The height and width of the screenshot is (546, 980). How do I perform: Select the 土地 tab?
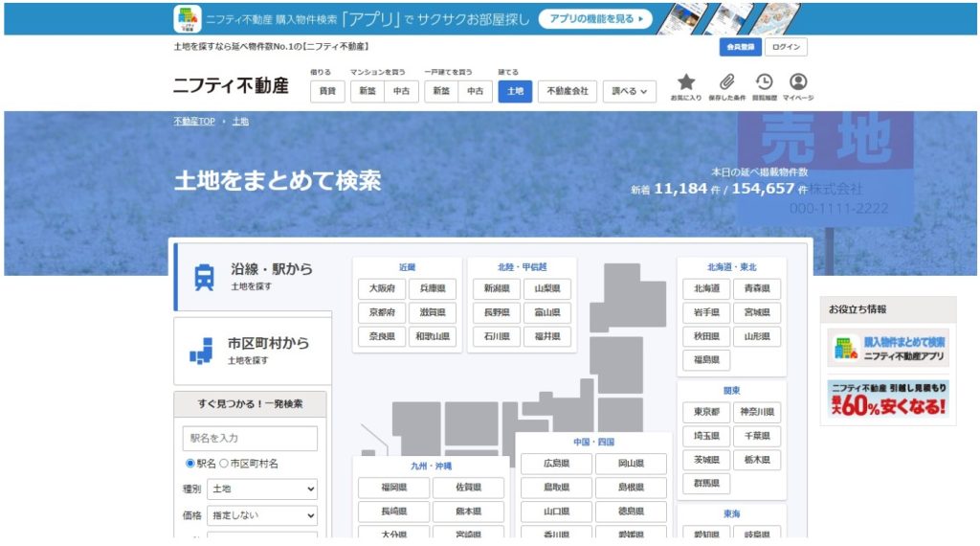[515, 91]
